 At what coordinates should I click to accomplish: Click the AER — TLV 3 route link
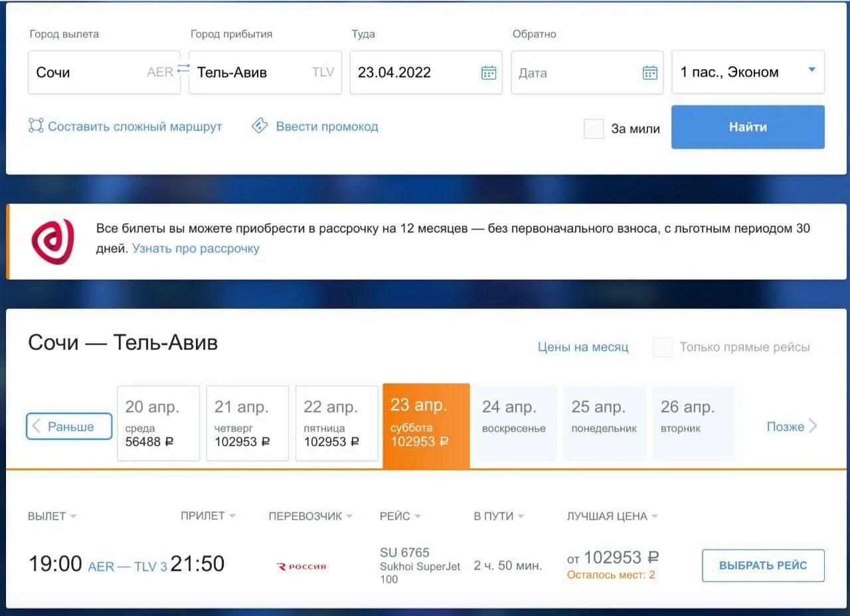(127, 567)
